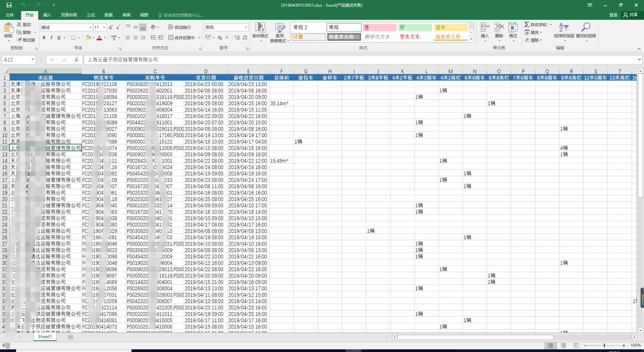
Task: Click the zoom in plus button
Action: pyautogui.click(x=624, y=345)
